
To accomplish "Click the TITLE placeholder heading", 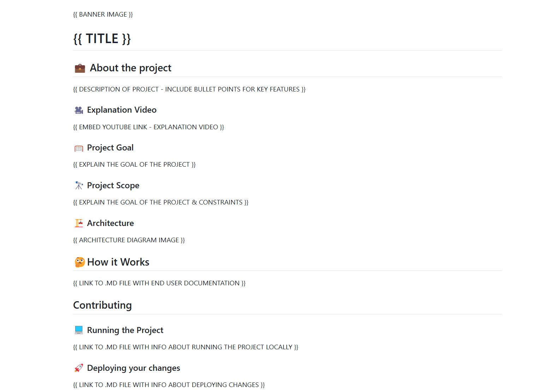I will pos(102,38).
